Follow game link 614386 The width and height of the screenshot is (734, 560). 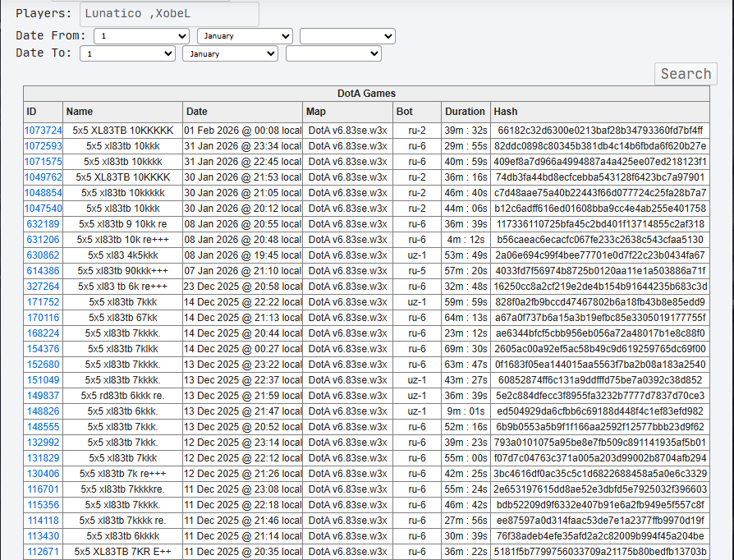pos(43,271)
